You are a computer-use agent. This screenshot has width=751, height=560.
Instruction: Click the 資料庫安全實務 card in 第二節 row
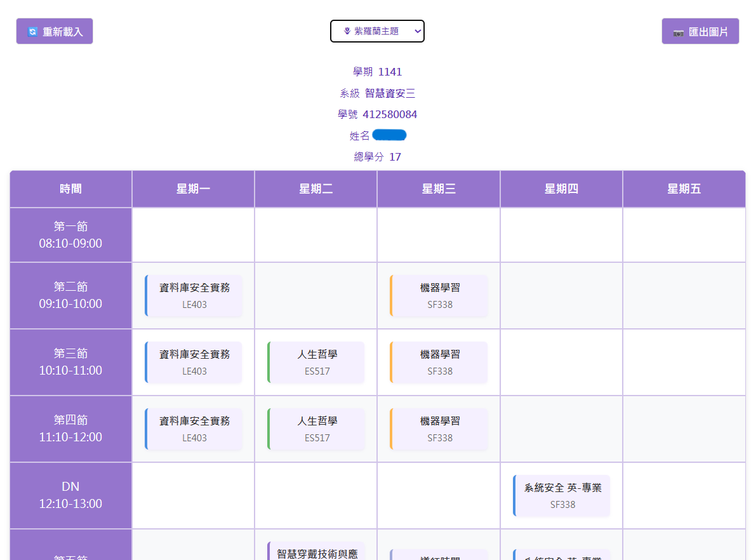click(x=194, y=295)
